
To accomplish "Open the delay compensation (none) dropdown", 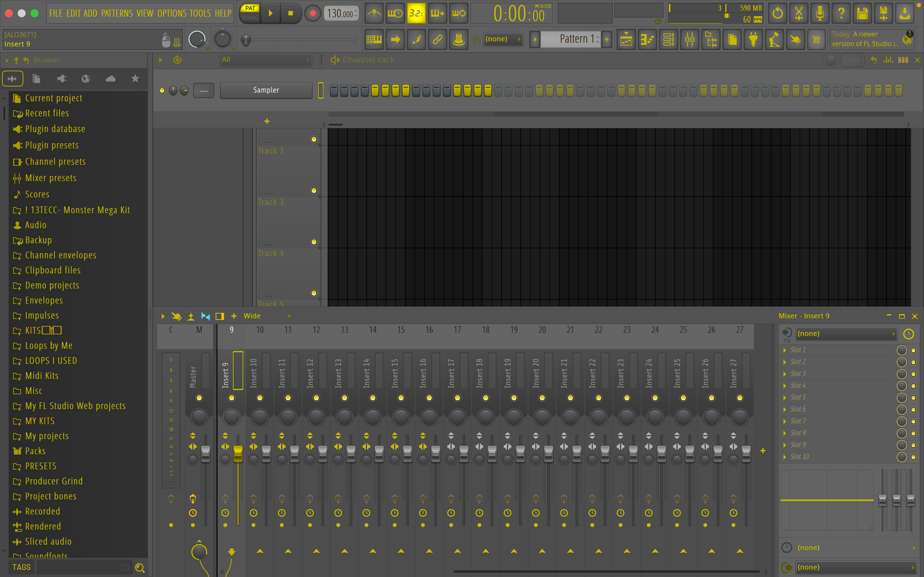I will 855,548.
